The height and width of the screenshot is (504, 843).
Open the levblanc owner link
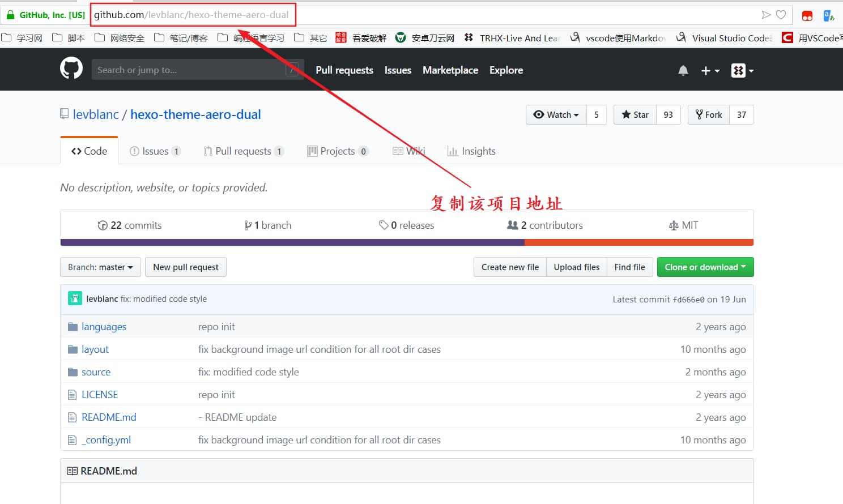click(96, 114)
